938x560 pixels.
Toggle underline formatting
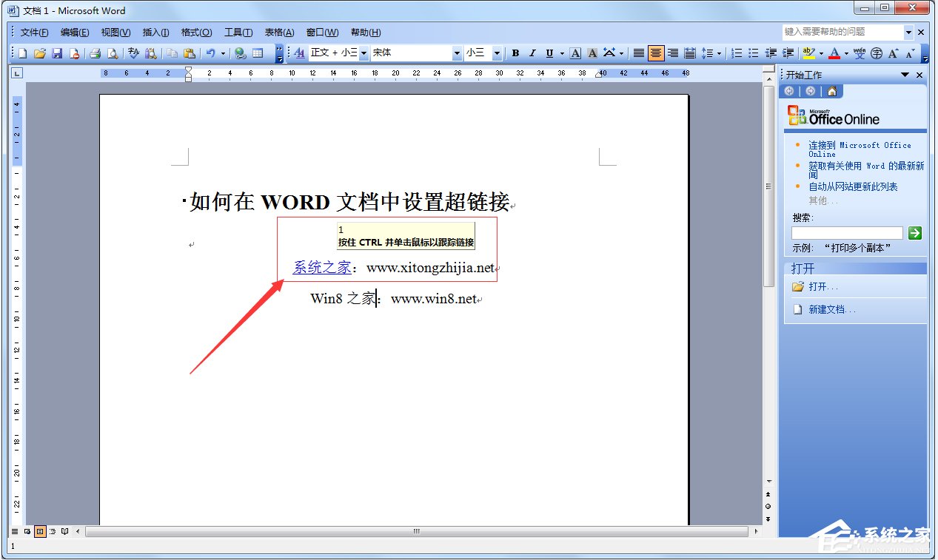click(x=549, y=53)
